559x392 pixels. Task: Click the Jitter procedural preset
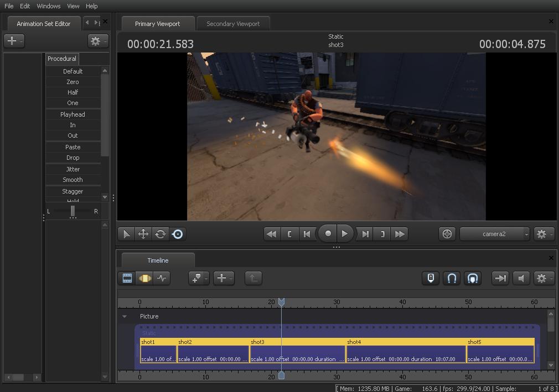(73, 169)
